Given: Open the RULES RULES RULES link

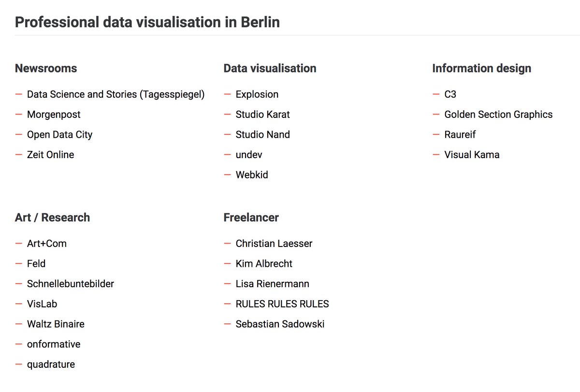Looking at the screenshot, I should [282, 304].
